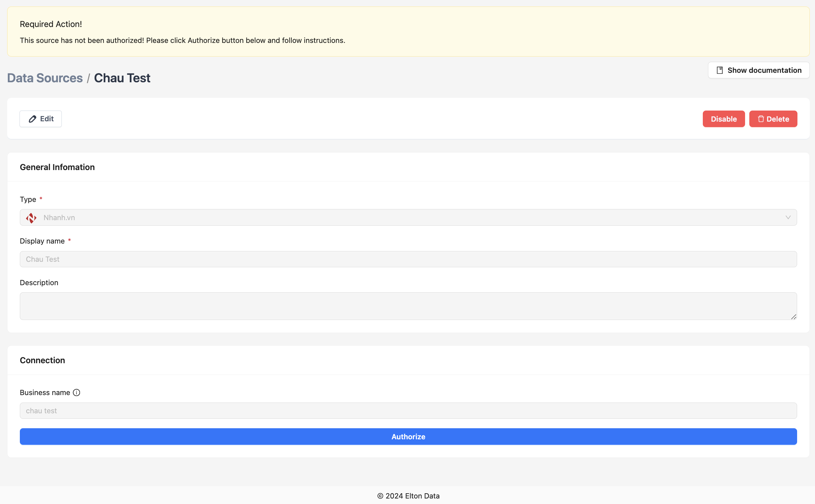Viewport: 815px width, 504px height.
Task: Click the Elton Data copyright footer
Action: [x=408, y=496]
